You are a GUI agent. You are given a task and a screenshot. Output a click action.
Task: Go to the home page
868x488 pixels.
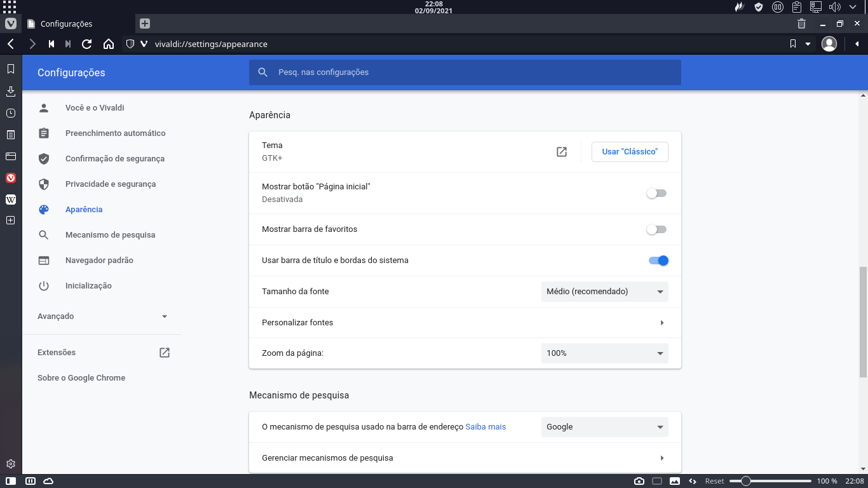tap(109, 44)
